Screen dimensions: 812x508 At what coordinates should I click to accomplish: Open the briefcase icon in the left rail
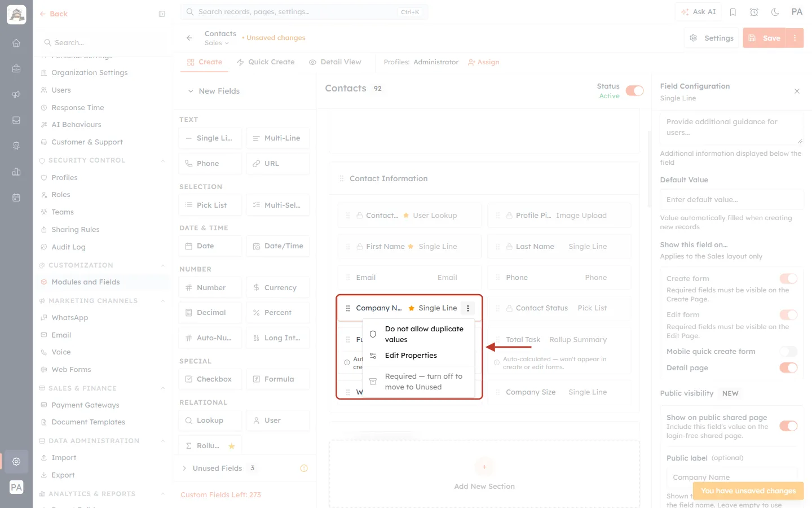[16, 69]
